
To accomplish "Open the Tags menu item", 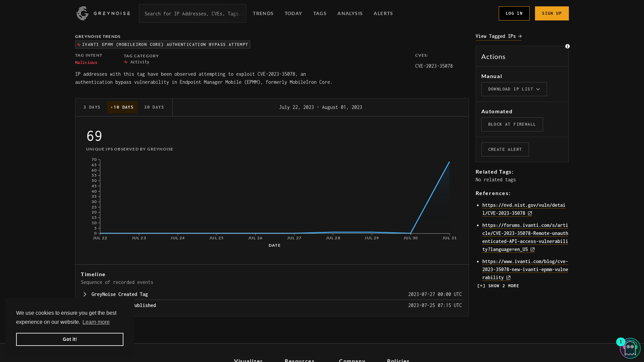I will (x=320, y=13).
